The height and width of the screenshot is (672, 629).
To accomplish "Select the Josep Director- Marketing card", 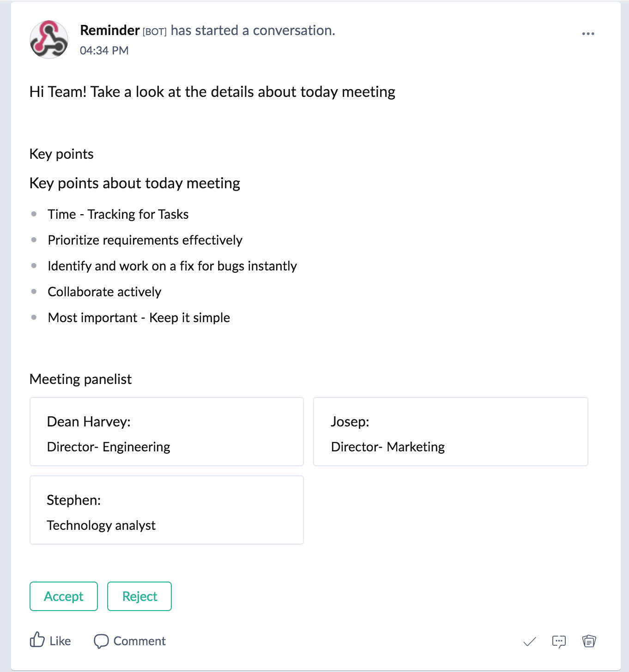I will point(450,432).
